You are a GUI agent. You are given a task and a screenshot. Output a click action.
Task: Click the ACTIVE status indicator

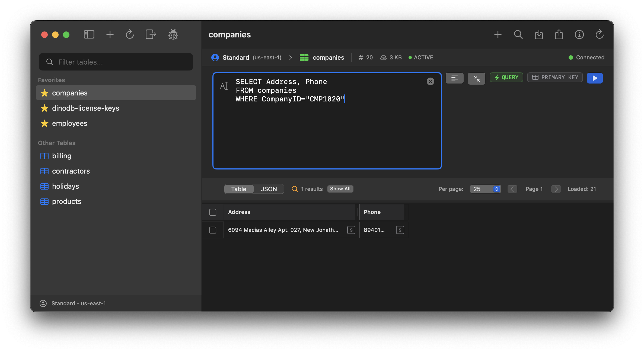[x=421, y=57]
